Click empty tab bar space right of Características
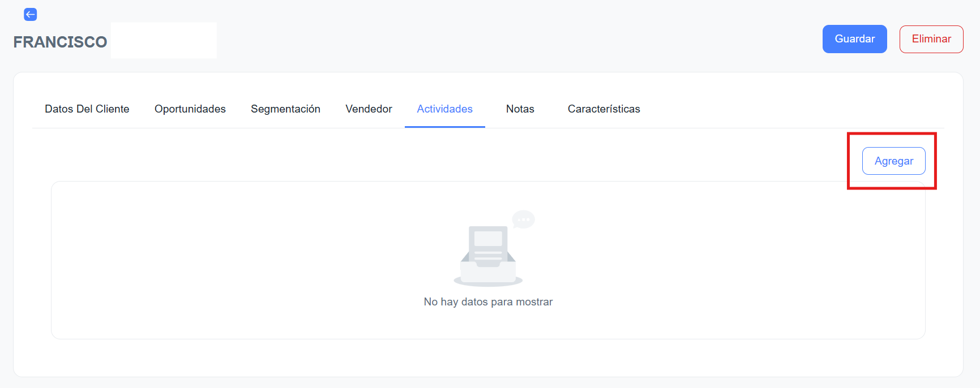The width and height of the screenshot is (980, 388). 793,109
